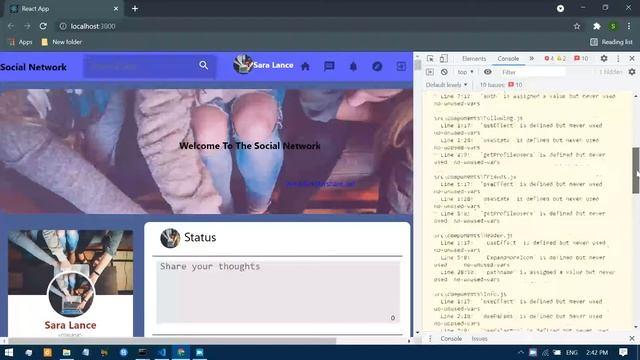Click the avatar beside the Status heading

point(170,238)
